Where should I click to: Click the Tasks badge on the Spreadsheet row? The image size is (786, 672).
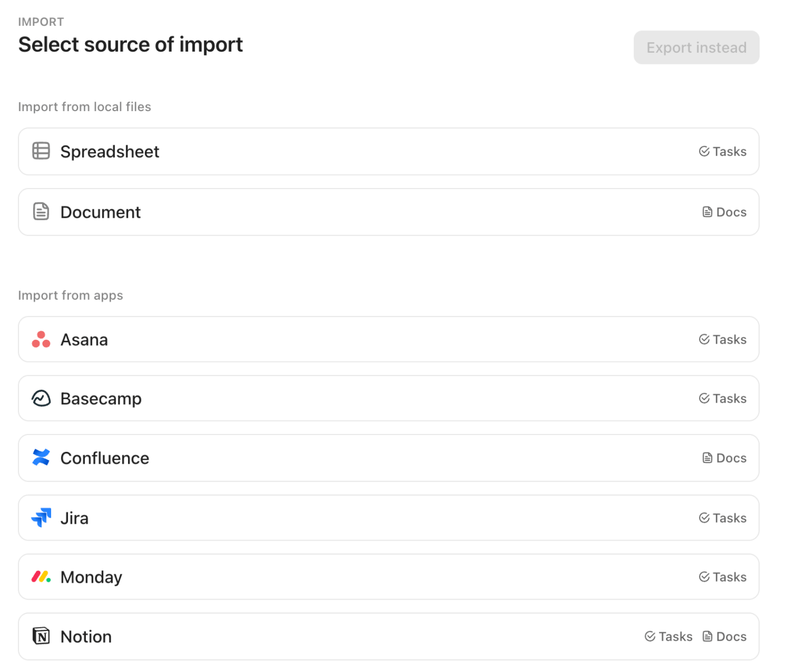click(723, 151)
